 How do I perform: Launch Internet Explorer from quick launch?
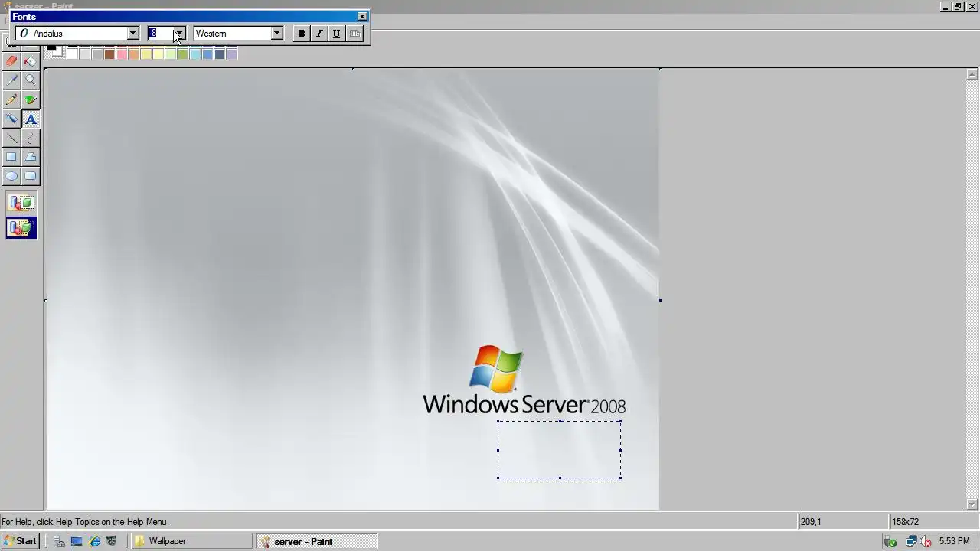click(94, 541)
